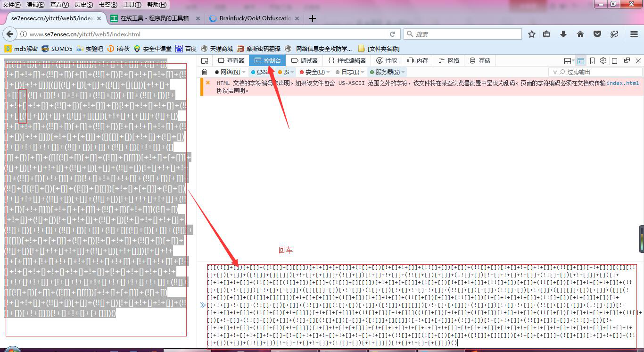Expand the 安全(U) filter dropdown arrow
Viewport: 644px width, 352px height.
point(329,72)
